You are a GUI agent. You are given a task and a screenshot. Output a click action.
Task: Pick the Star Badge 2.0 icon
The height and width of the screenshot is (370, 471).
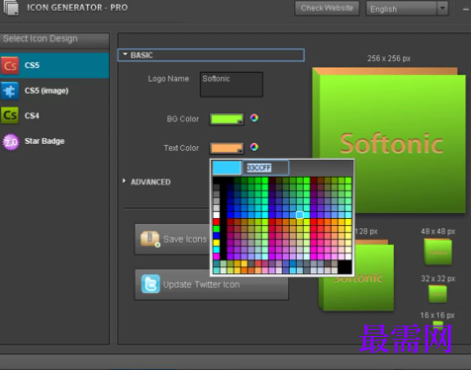point(11,142)
